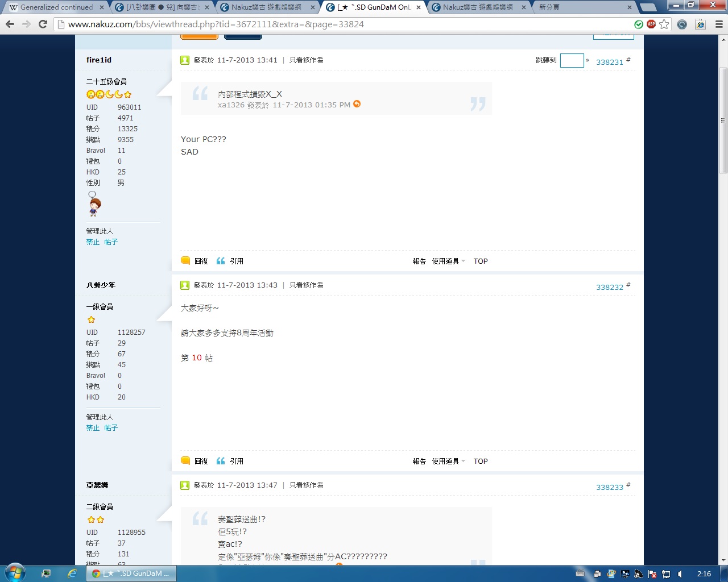The image size is (728, 582).
Task: Click the taskbar volume speaker icon
Action: 680,574
